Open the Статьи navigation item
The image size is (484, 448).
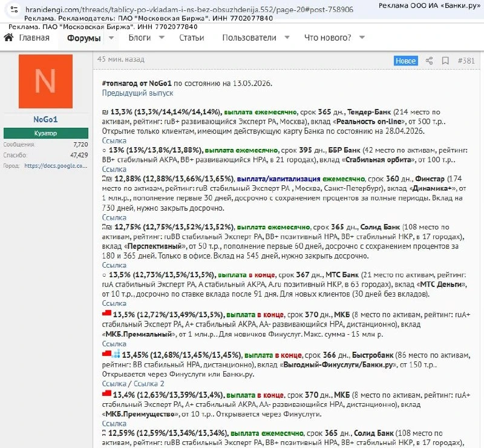point(192,38)
